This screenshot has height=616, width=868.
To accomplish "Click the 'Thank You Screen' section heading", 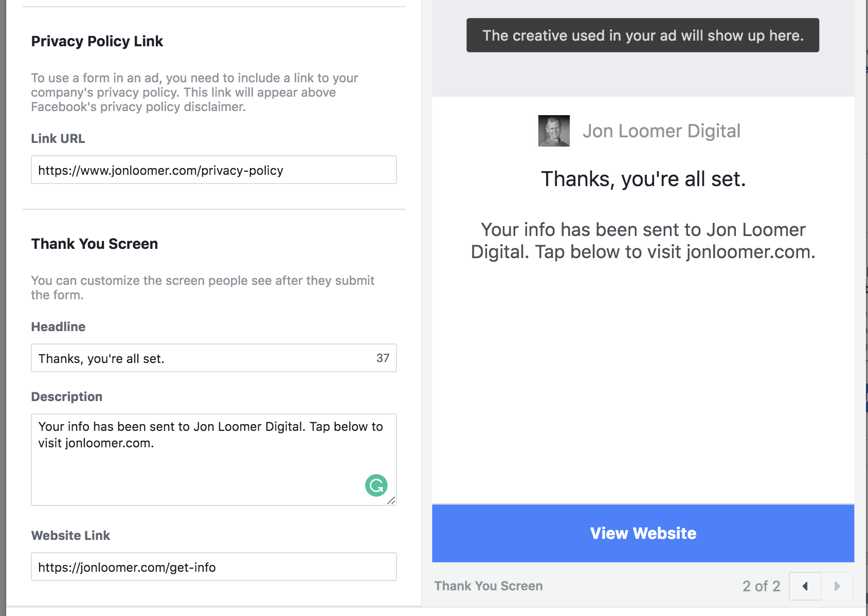I will pyautogui.click(x=95, y=244).
